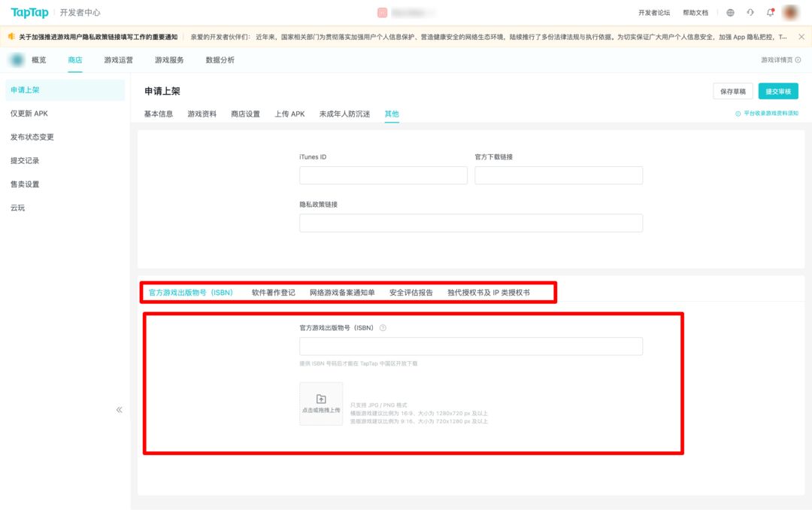Screen dimensions: 812x510
Task: Open the headset support icon
Action: [750, 13]
